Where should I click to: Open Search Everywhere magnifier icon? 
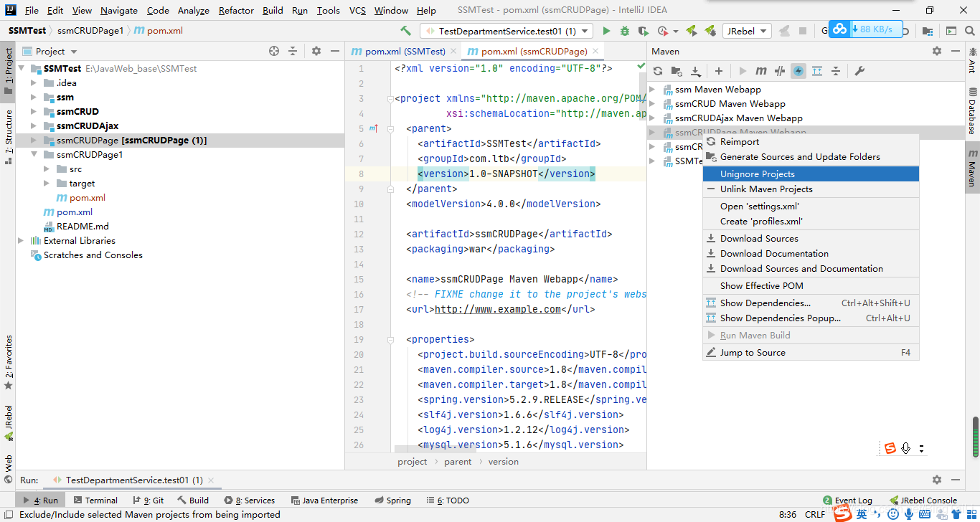971,31
